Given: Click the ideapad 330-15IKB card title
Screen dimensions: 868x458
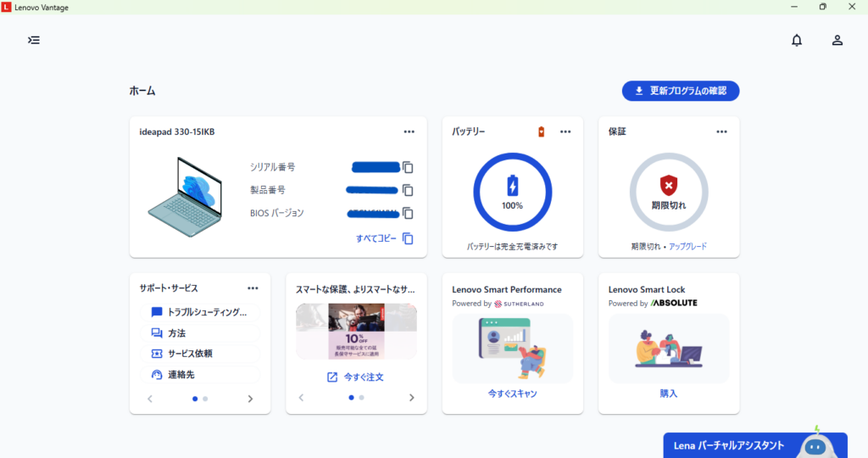Looking at the screenshot, I should point(177,131).
